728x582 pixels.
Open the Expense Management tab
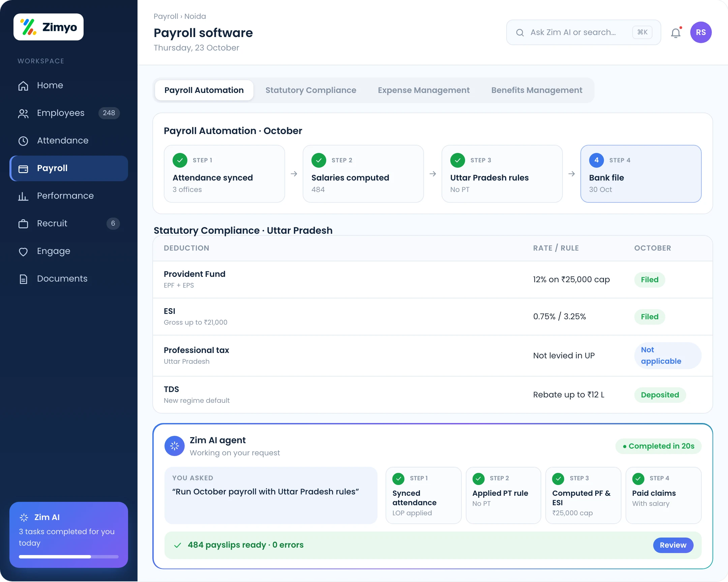(x=423, y=90)
